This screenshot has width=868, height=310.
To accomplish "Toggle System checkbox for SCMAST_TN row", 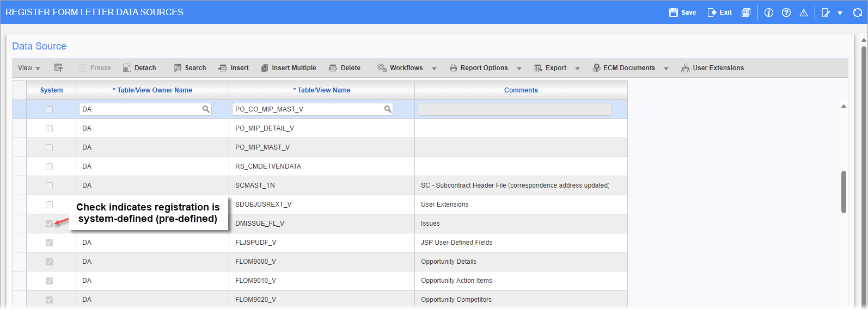I will (x=50, y=185).
